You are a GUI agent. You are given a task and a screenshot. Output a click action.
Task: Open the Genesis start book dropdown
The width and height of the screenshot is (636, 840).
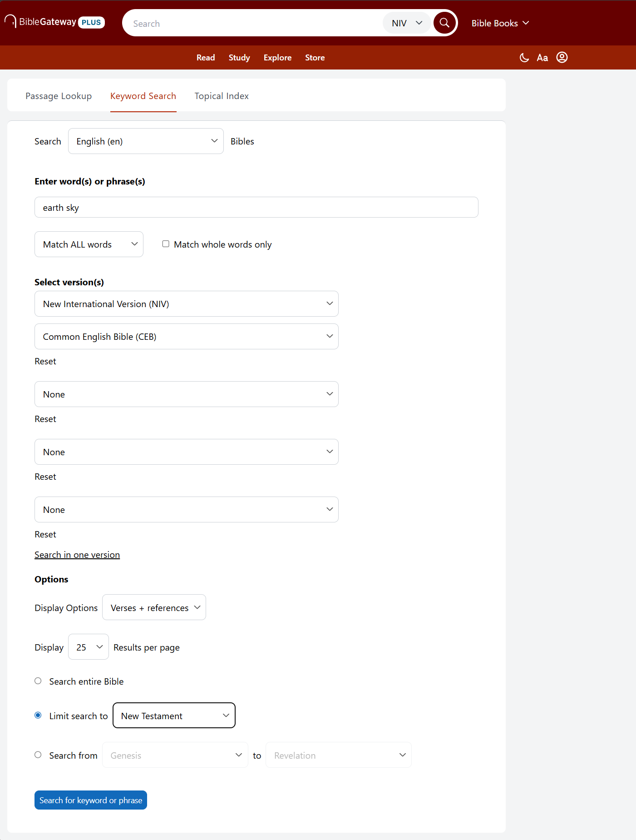(175, 756)
